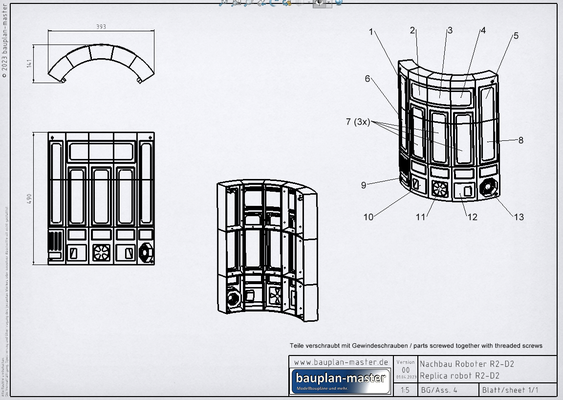The height and width of the screenshot is (400, 563).
Task: Click the 490 height dimension
Action: tap(29, 199)
